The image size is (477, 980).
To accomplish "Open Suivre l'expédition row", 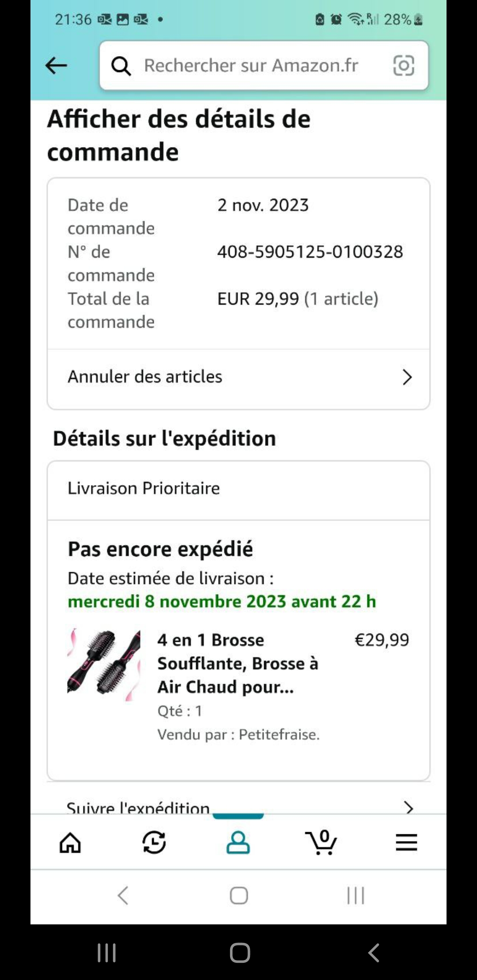I will click(x=138, y=807).
